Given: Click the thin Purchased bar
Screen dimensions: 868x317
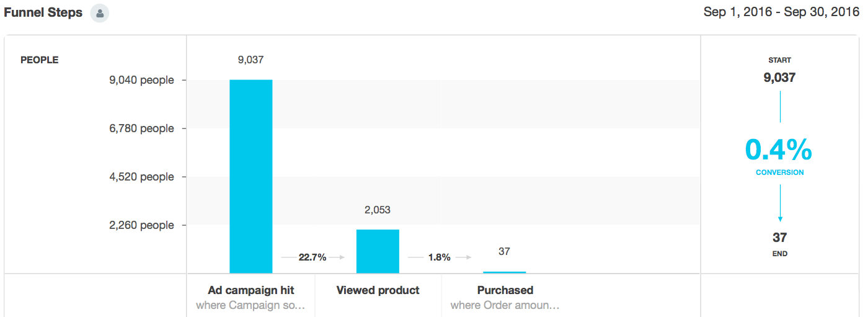Looking at the screenshot, I should pos(504,272).
